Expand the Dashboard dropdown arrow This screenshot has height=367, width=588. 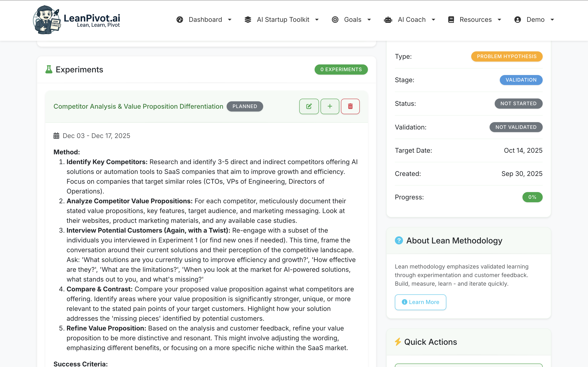(230, 20)
